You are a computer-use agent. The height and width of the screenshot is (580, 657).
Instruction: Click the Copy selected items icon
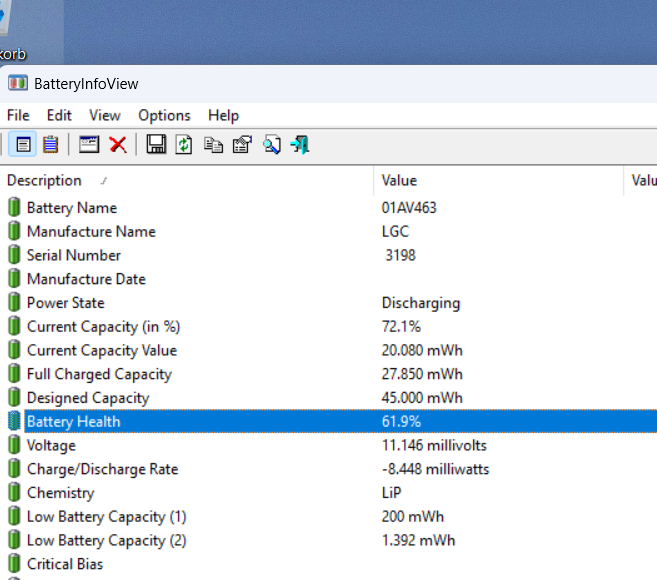click(x=213, y=145)
